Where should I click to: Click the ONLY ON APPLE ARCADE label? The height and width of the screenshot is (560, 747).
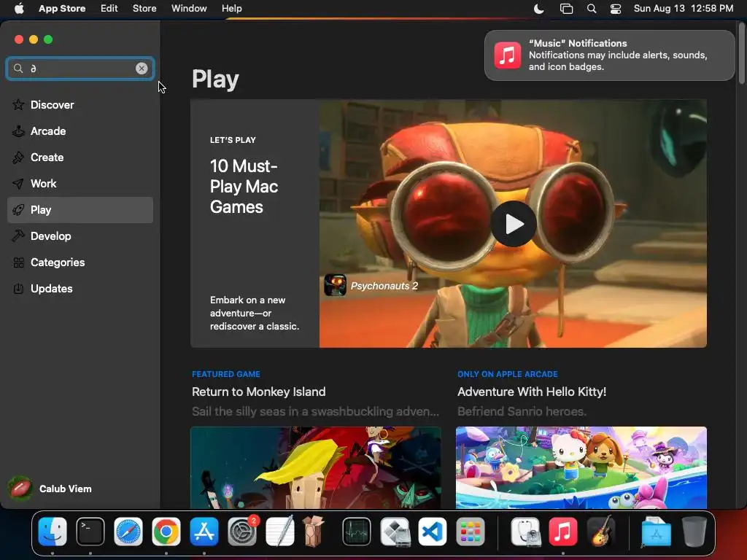pos(508,374)
